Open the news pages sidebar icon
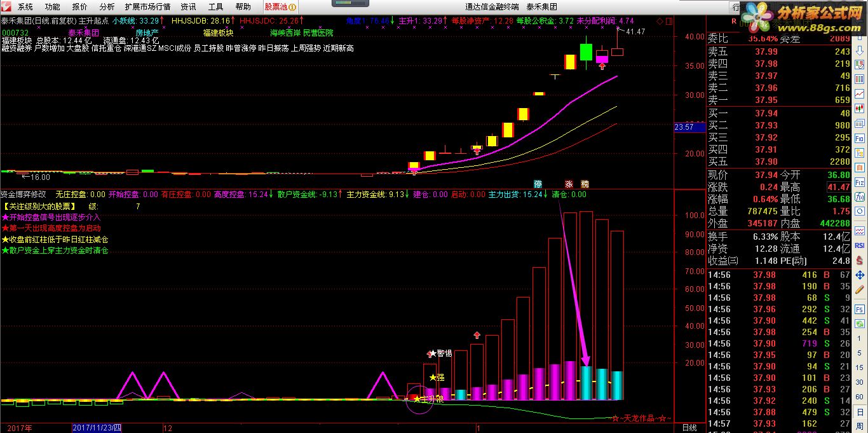Screen dimensions: 868x433 click(860, 123)
